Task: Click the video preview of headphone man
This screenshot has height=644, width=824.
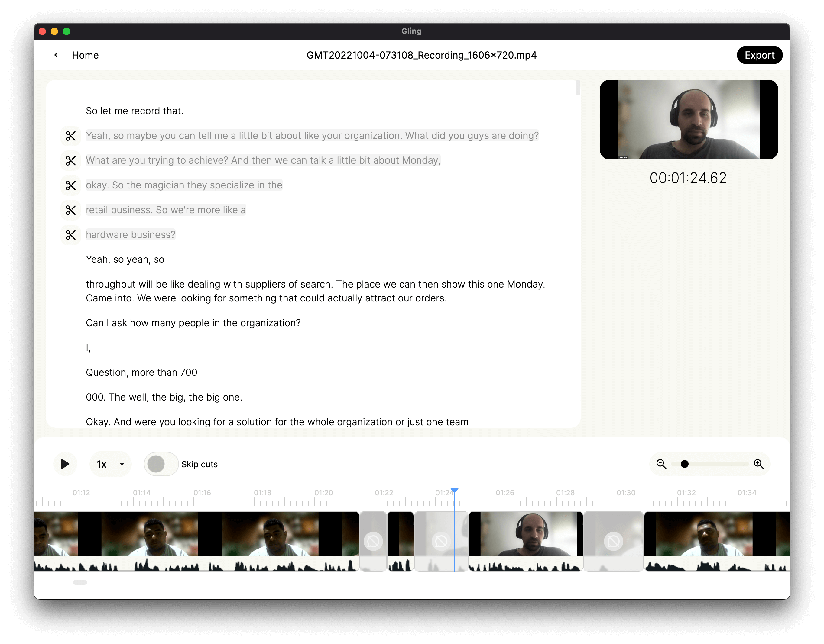Action: 689,120
